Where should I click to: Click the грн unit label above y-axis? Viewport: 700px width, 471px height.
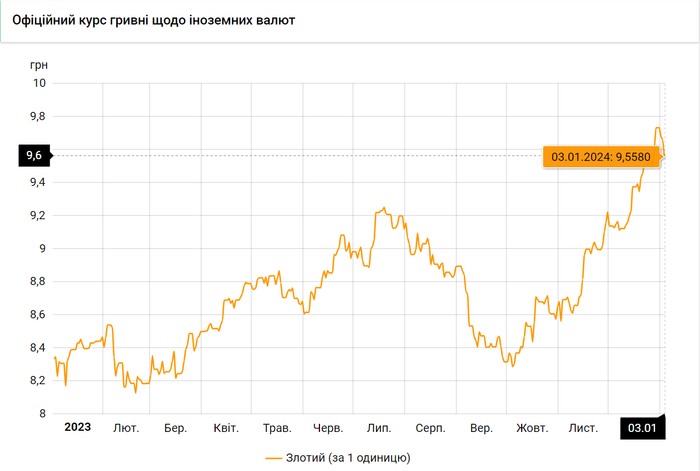pos(38,64)
